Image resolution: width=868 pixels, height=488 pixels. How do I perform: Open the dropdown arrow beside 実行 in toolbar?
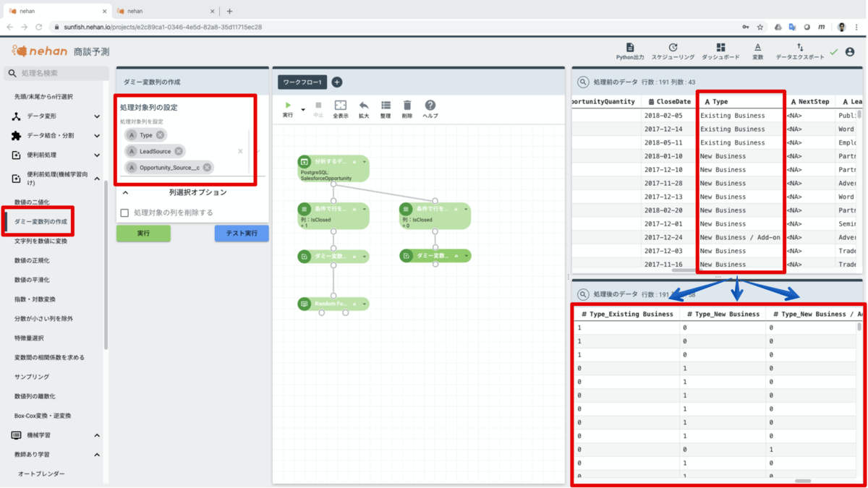[x=303, y=110]
